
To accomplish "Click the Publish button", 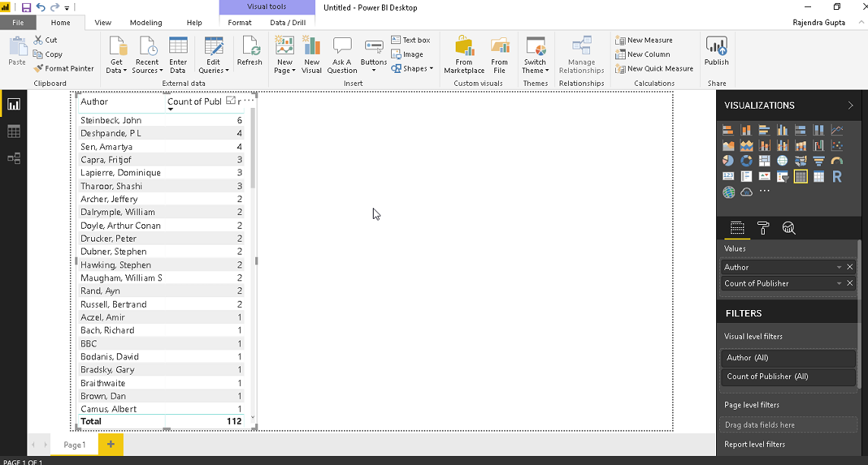I will [716, 51].
